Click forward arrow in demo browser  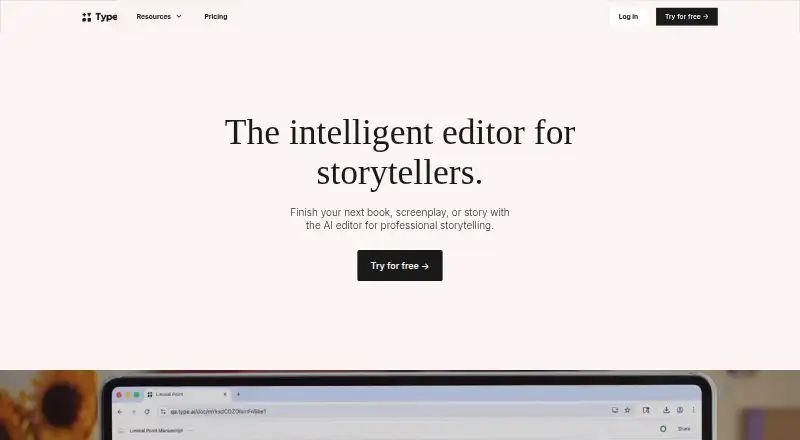pyautogui.click(x=134, y=411)
